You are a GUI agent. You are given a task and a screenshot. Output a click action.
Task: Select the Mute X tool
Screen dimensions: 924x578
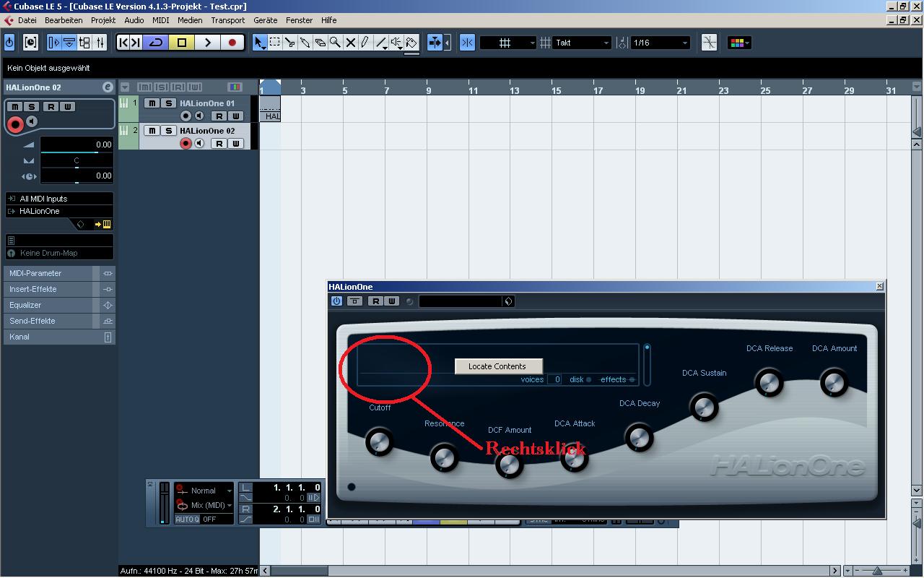pyautogui.click(x=351, y=43)
